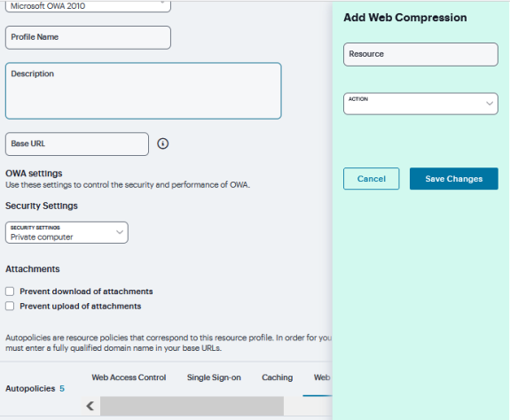The width and height of the screenshot is (510, 420).
Task: Click Save Changes button
Action: 454,179
